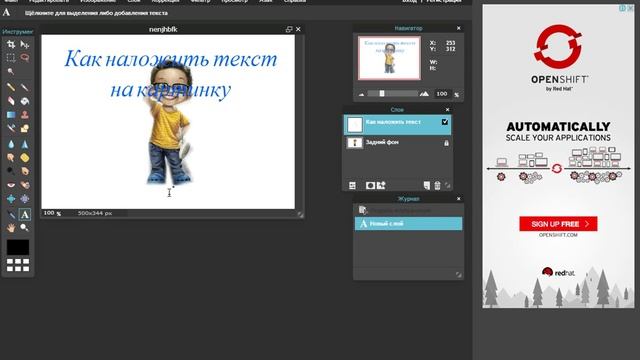
Task: Select the Как наложить текст layer
Action: pyautogui.click(x=398, y=125)
